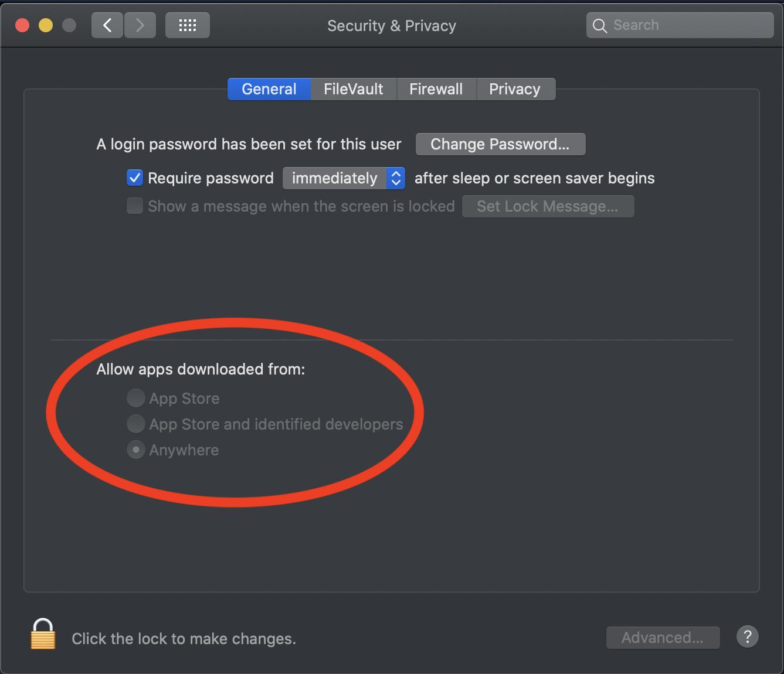Switch to the Privacy tab
Viewport: 784px width, 674px height.
(514, 89)
